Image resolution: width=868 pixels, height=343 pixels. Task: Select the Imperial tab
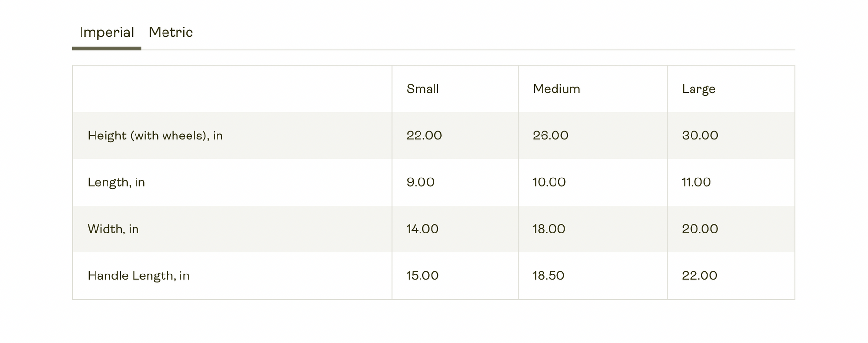pyautogui.click(x=107, y=32)
